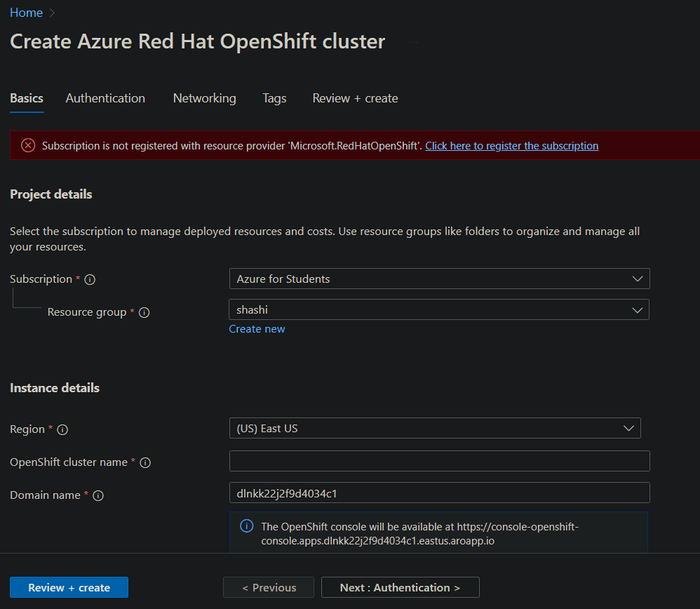Click the Create new resource group link
The image size is (700, 609).
click(257, 329)
